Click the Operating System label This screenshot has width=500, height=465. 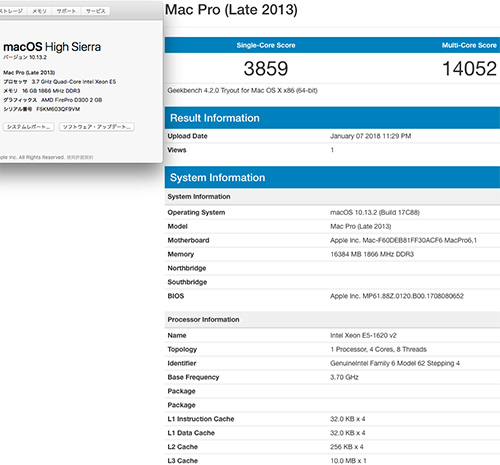pos(196,212)
